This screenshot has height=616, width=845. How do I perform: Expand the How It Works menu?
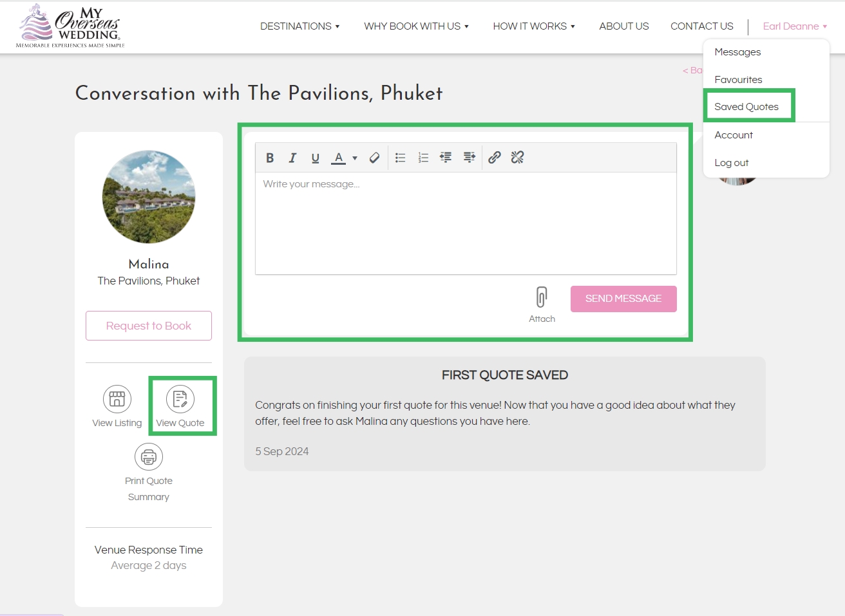tap(534, 26)
